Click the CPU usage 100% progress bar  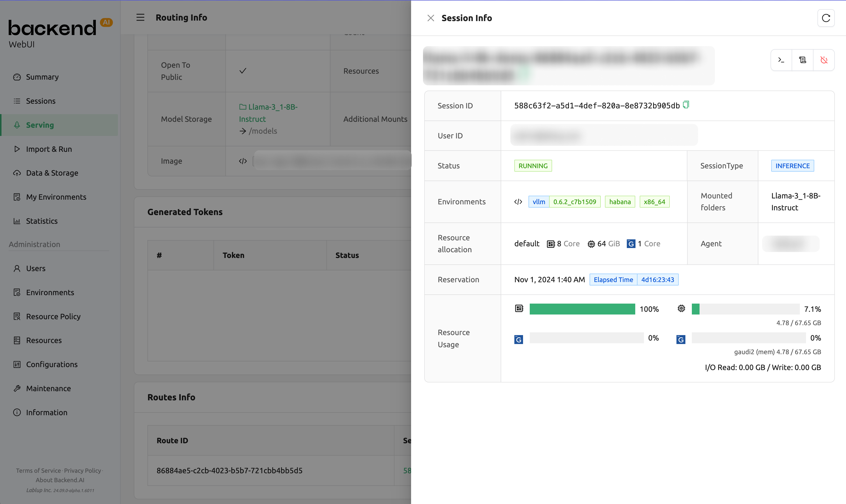pyautogui.click(x=582, y=309)
